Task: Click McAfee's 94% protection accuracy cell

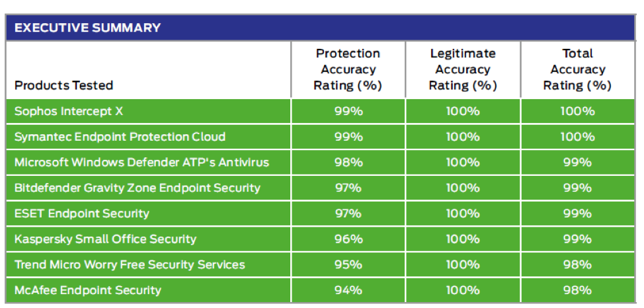Action: tap(348, 290)
